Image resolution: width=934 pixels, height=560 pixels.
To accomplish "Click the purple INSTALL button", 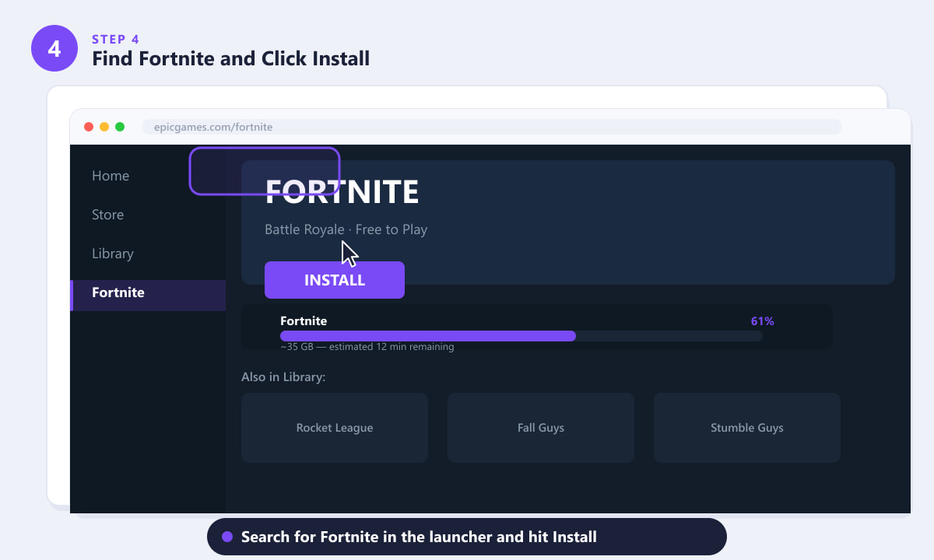I will click(335, 280).
